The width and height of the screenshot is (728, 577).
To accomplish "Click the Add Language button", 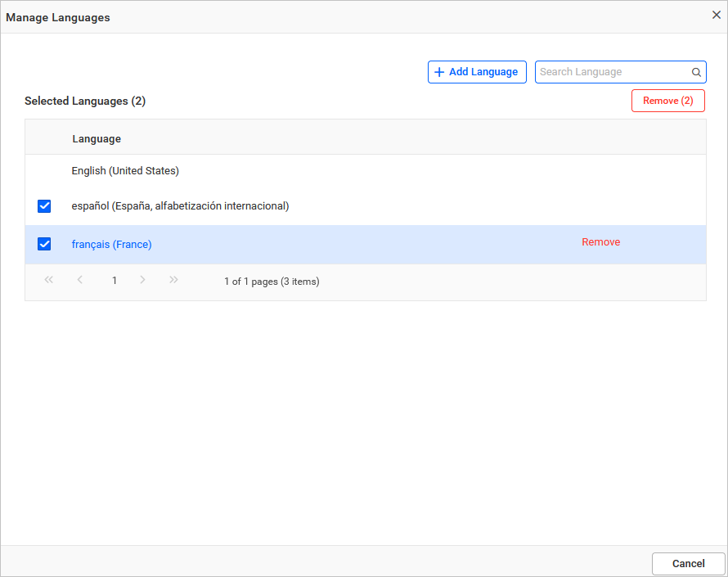I will pyautogui.click(x=477, y=72).
